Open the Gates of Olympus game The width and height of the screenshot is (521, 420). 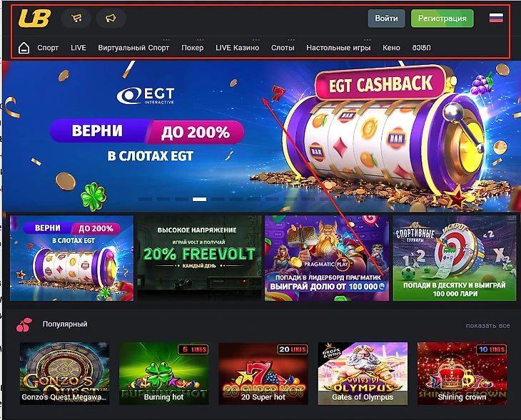[363, 374]
